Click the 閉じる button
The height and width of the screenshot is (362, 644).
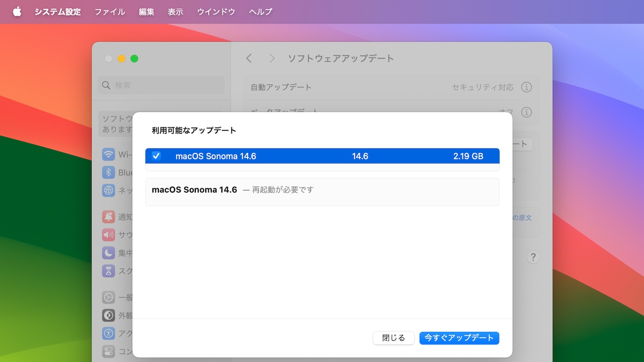pos(393,338)
